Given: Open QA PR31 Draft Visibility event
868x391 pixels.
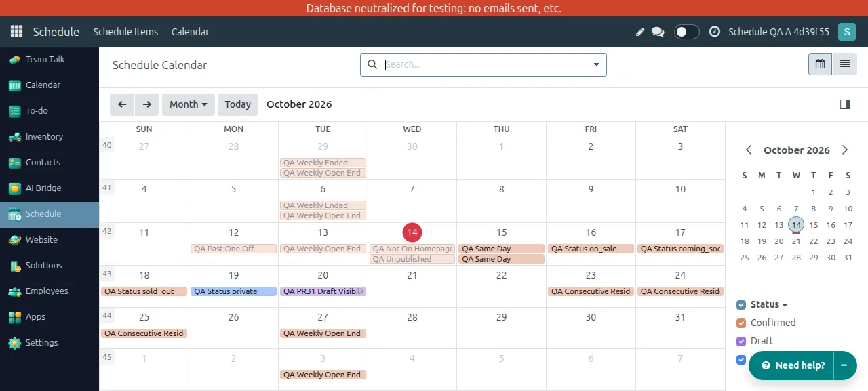Looking at the screenshot, I should coord(323,291).
